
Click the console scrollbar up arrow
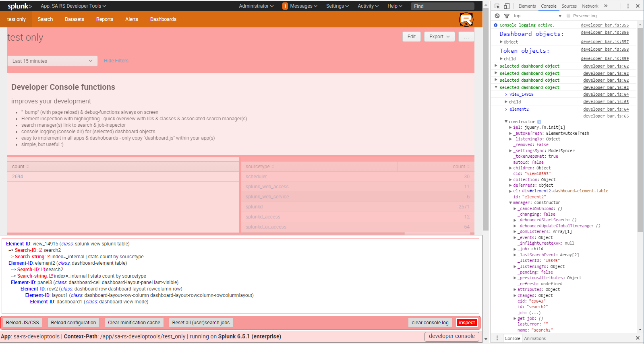[640, 25]
